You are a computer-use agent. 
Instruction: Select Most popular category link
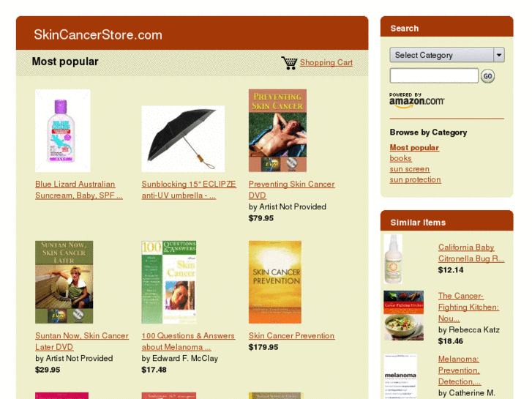[414, 147]
